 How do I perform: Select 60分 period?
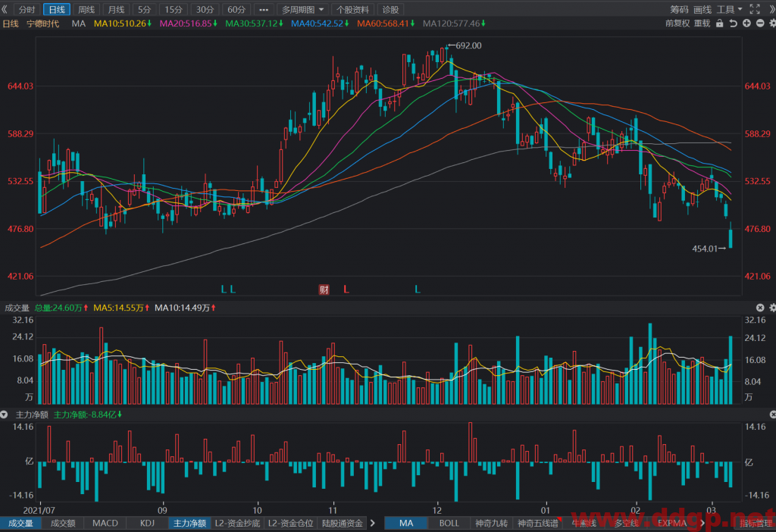(236, 9)
